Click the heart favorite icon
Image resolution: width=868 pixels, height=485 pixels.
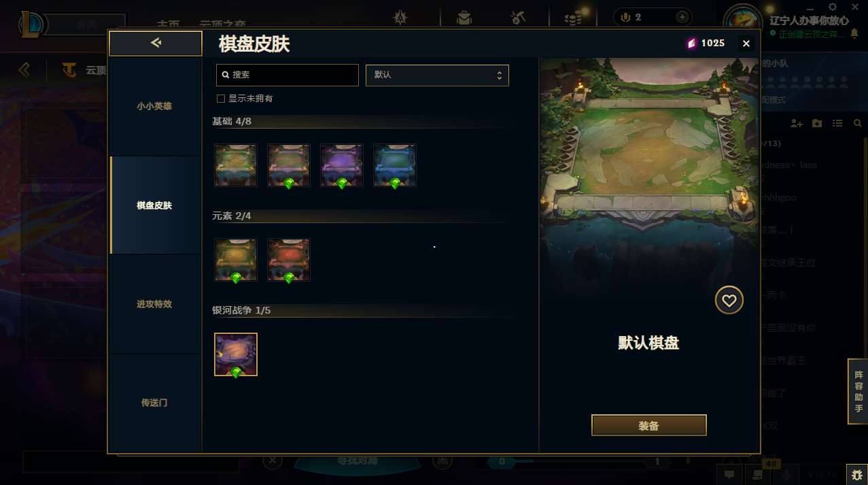pyautogui.click(x=729, y=300)
